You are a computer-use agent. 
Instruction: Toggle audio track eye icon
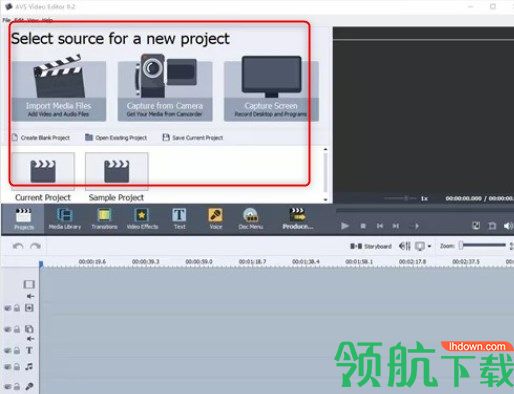(x=8, y=367)
